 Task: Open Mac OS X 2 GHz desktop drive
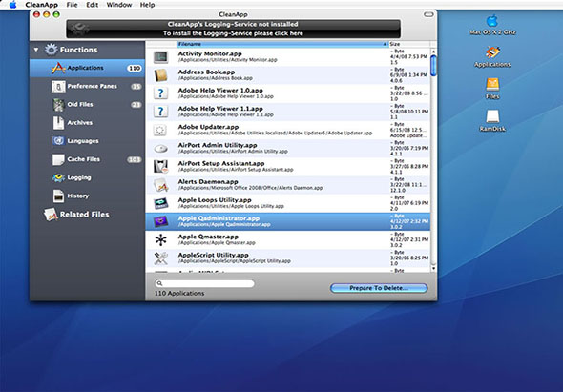[492, 21]
